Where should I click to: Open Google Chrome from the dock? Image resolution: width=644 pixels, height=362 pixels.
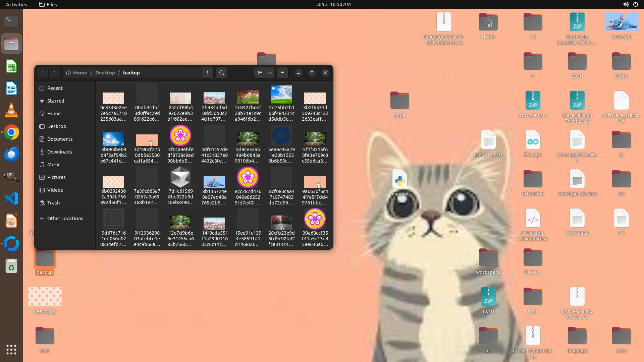pos(11,132)
